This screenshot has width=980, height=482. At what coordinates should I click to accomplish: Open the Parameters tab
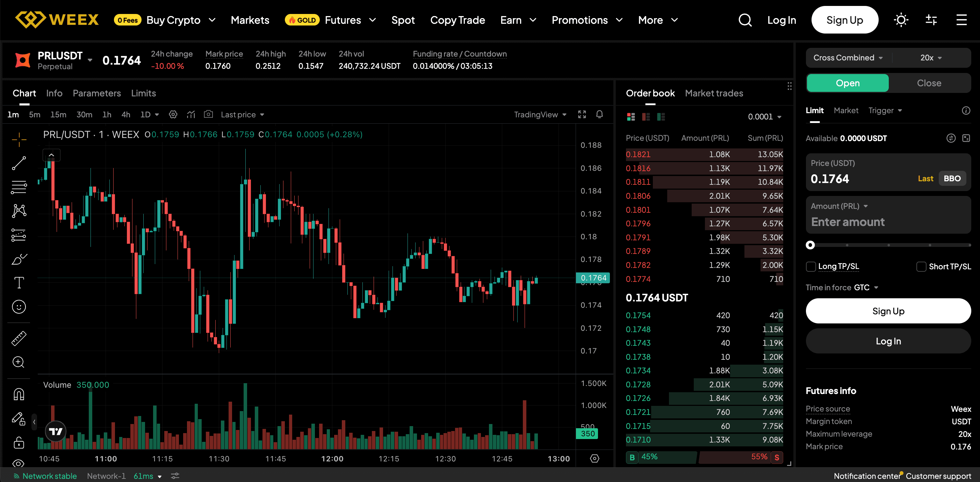pos(96,93)
